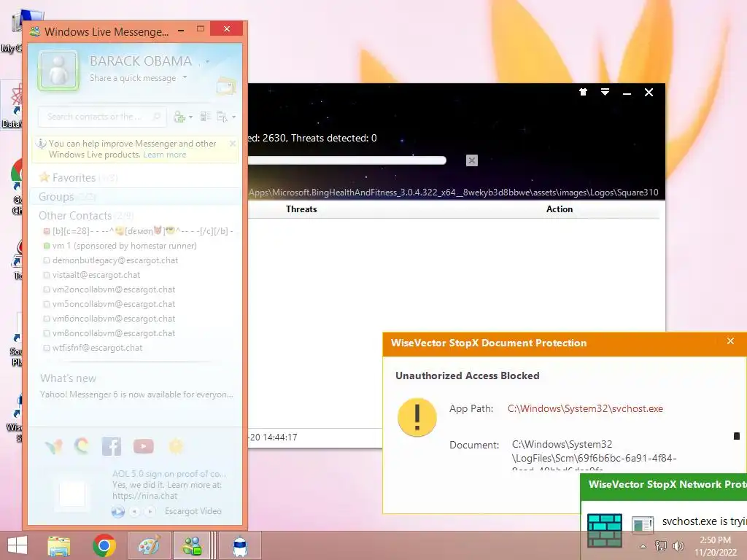Dismiss the improve Messenger info banner
747x560 pixels.
233,144
